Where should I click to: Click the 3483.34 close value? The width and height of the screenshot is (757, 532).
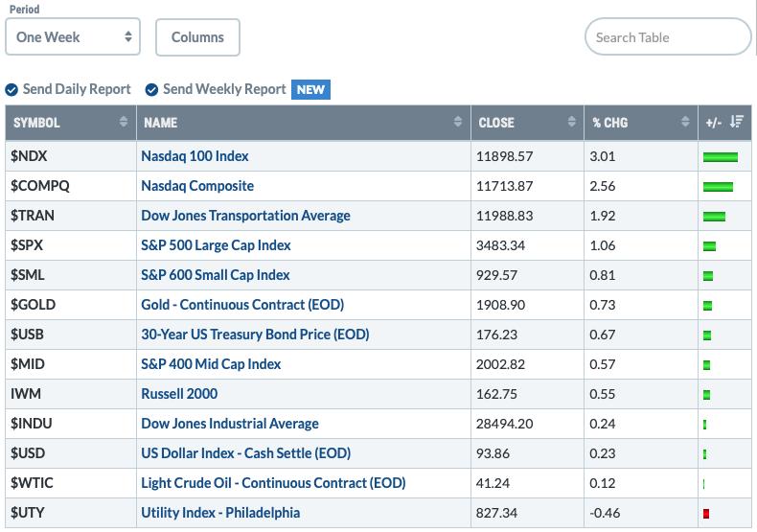500,245
